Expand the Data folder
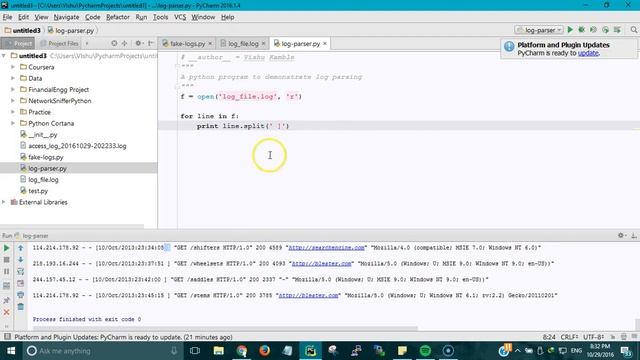640x360 pixels. tap(13, 78)
